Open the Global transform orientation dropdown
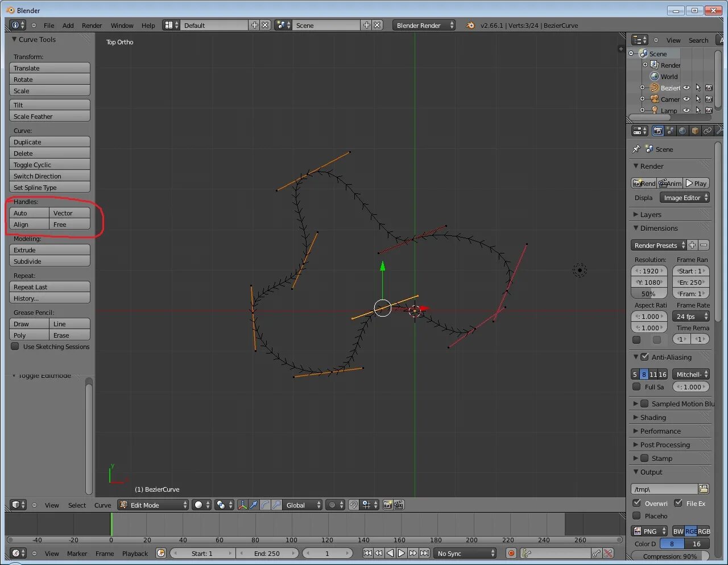728x565 pixels. 301,505
